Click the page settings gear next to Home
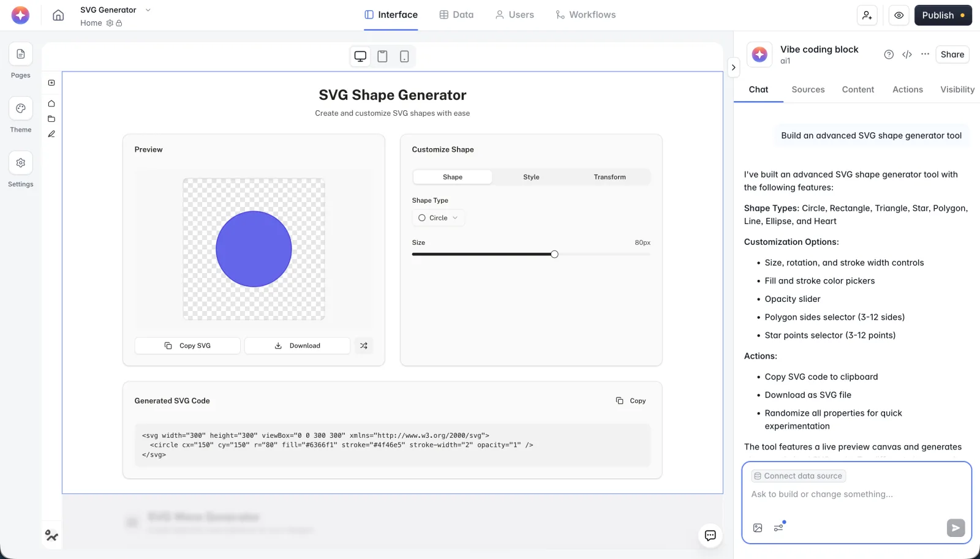This screenshot has height=559, width=980. (110, 23)
